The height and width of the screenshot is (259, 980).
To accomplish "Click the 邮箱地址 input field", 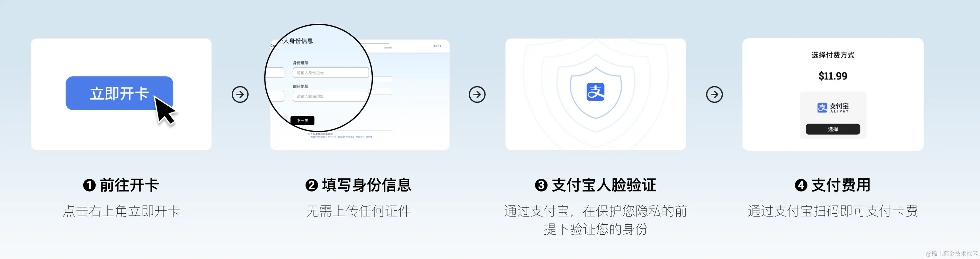I will tap(331, 96).
